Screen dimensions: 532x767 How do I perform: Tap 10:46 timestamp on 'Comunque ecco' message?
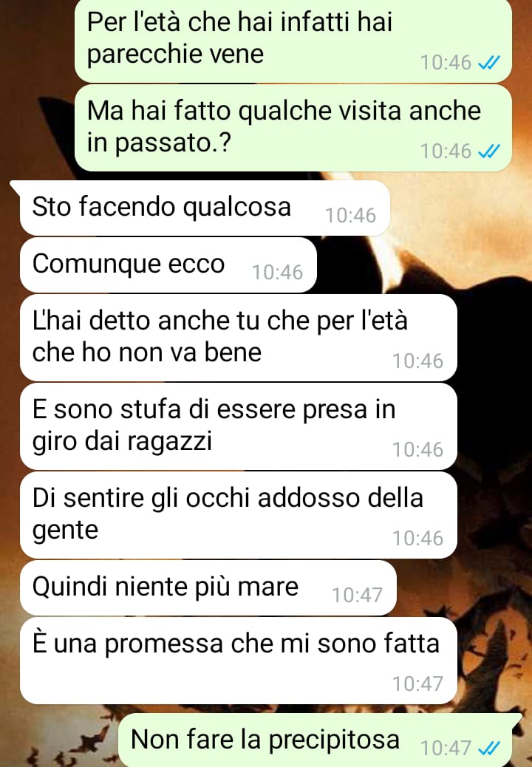277,273
